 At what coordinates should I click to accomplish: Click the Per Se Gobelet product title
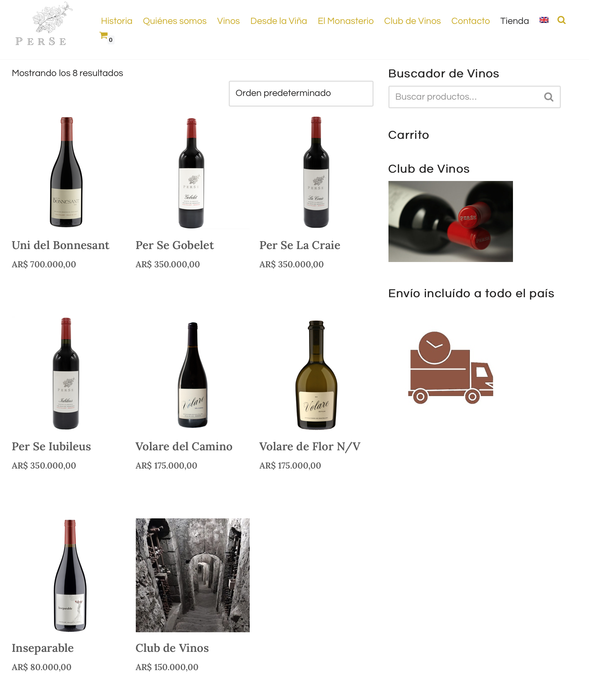[x=175, y=245]
